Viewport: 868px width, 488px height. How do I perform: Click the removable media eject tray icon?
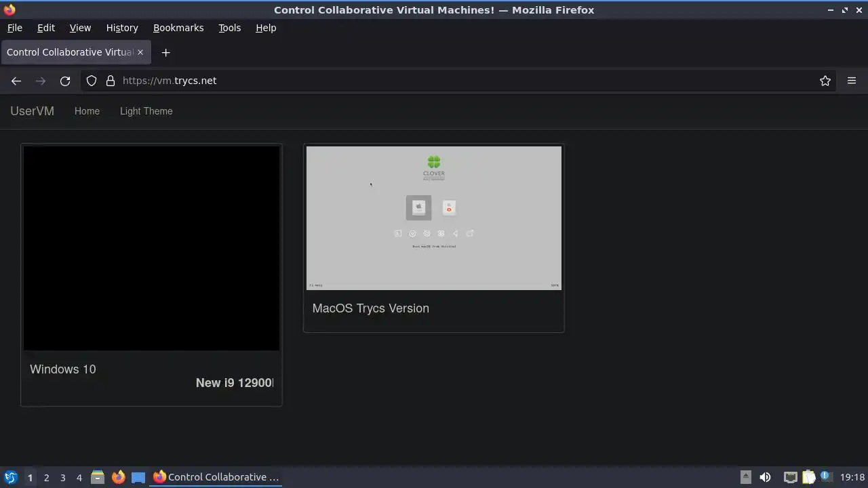click(745, 477)
